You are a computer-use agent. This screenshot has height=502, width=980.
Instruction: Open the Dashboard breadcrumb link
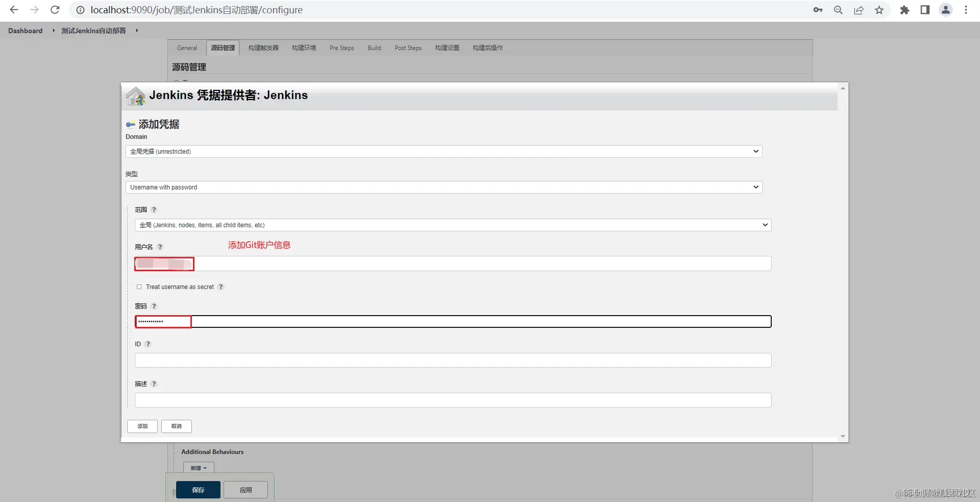point(26,31)
